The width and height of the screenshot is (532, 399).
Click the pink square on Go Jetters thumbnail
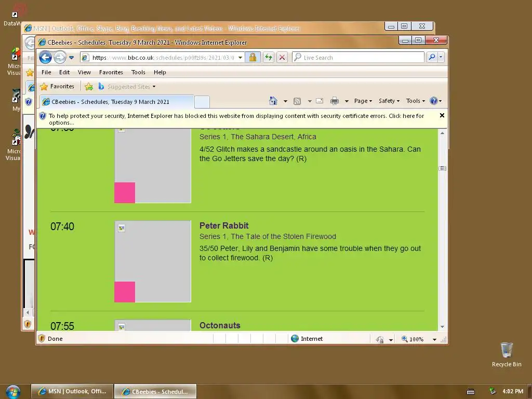(x=125, y=193)
